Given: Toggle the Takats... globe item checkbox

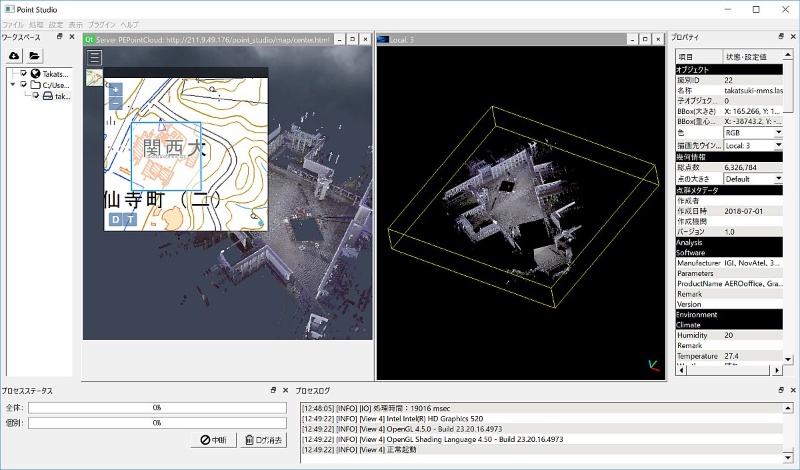Looking at the screenshot, I should pyautogui.click(x=24, y=73).
